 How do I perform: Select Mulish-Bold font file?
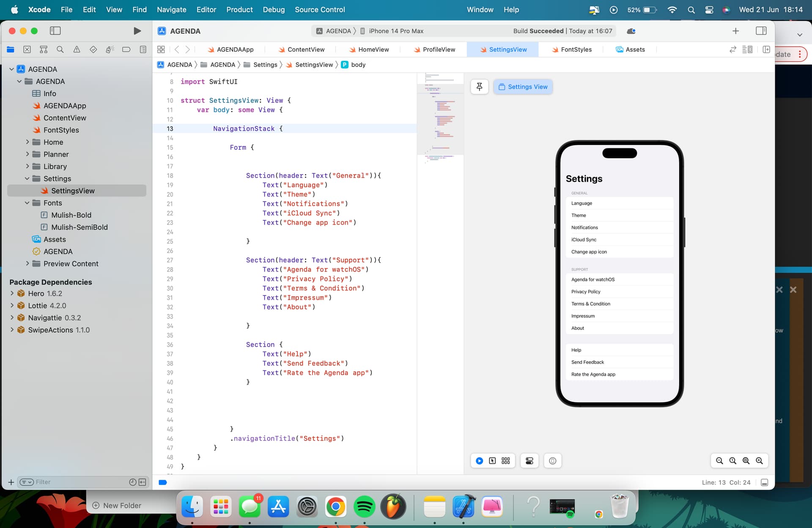click(x=71, y=215)
